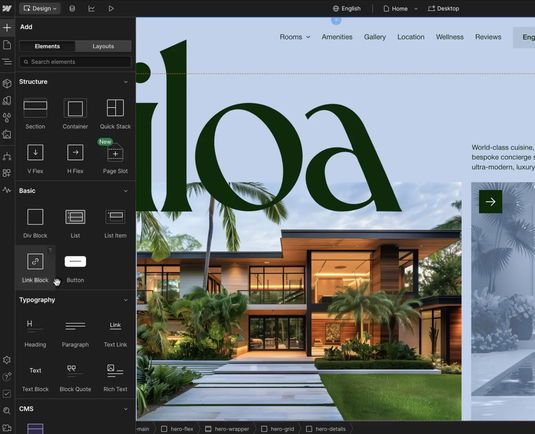Click the help question mark on Link Block

click(x=50, y=250)
